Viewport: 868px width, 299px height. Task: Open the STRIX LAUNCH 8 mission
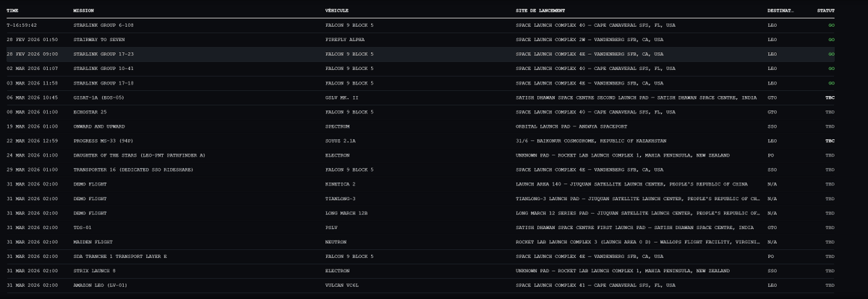click(x=95, y=271)
